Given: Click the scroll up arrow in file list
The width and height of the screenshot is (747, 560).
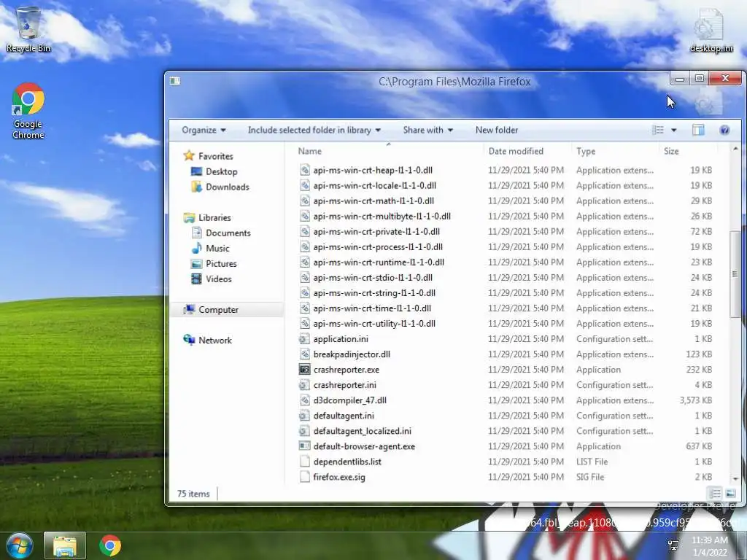Looking at the screenshot, I should (735, 149).
